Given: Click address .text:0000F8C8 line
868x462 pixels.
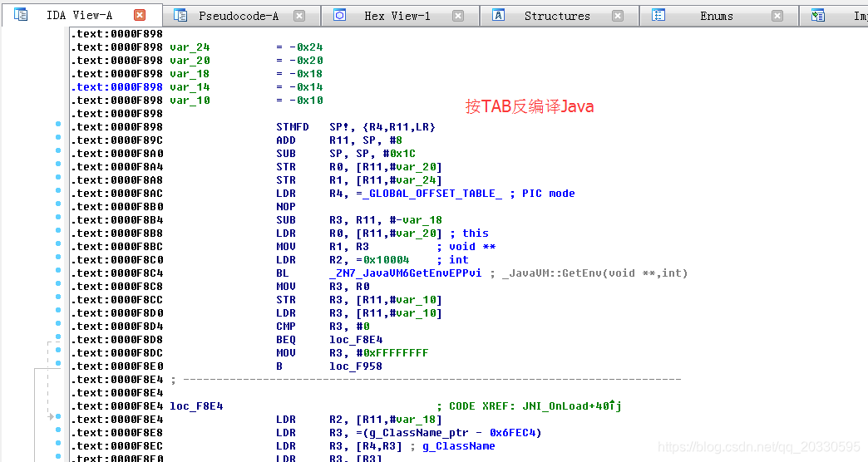Looking at the screenshot, I should click(x=116, y=287).
